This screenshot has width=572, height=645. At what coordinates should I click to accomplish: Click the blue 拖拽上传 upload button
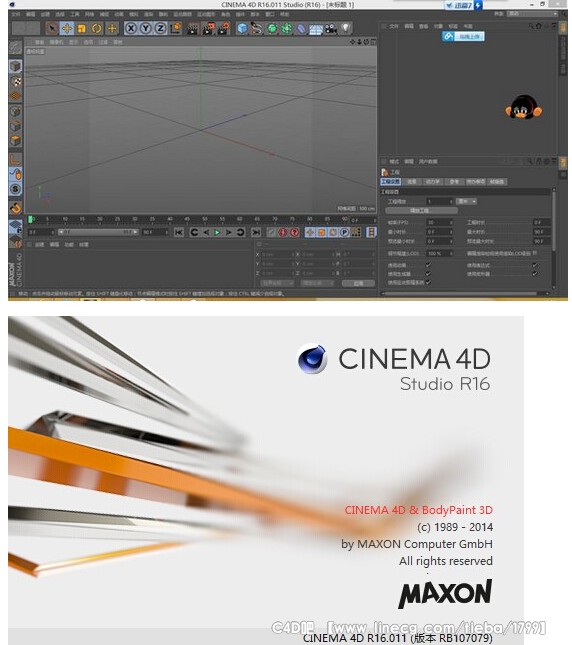point(464,37)
